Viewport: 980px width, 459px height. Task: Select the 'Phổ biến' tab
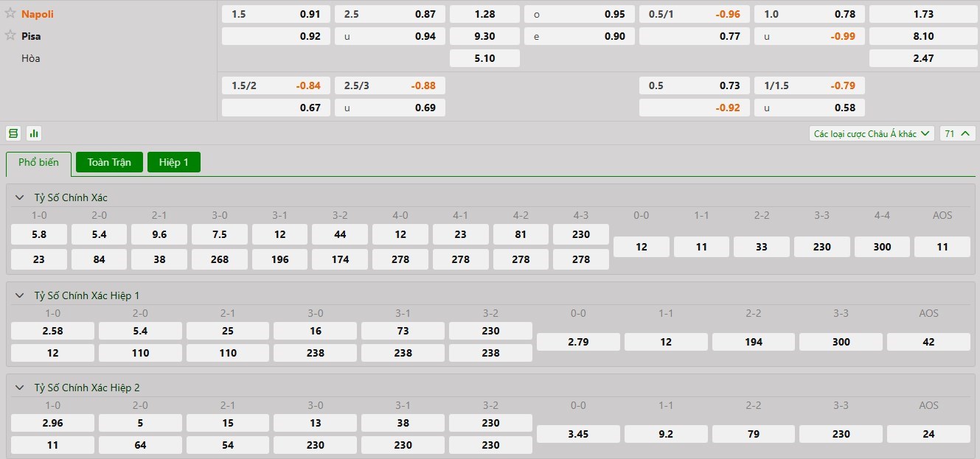point(38,163)
